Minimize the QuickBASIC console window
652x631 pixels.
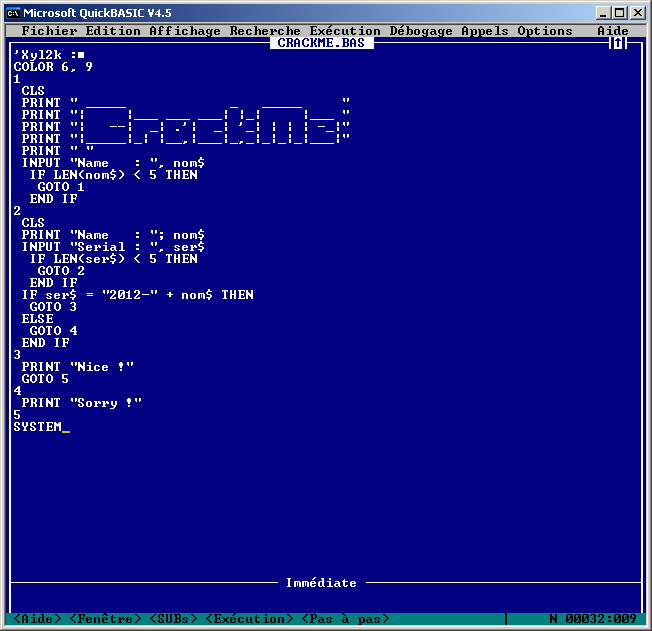(603, 13)
